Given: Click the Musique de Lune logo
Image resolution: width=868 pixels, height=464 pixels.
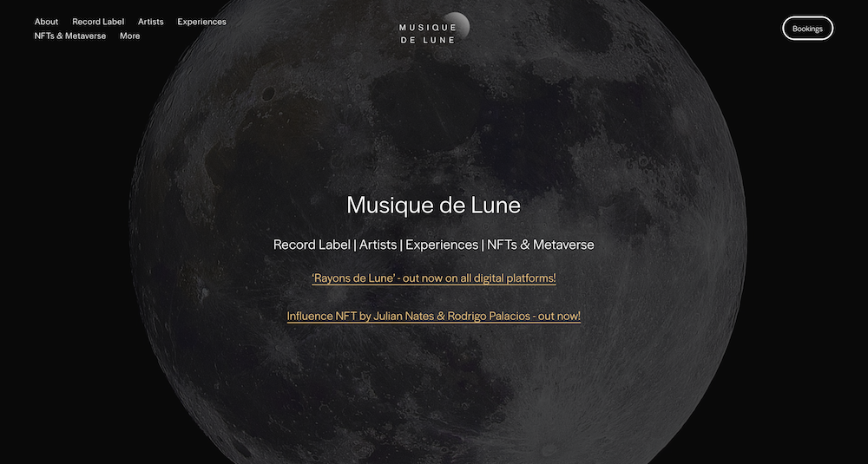Looking at the screenshot, I should 434,29.
